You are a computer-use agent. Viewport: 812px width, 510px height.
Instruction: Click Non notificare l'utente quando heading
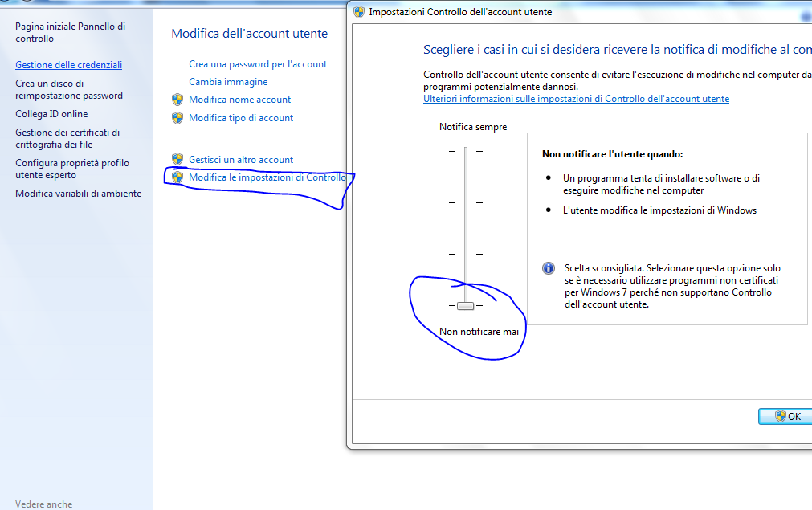[613, 153]
